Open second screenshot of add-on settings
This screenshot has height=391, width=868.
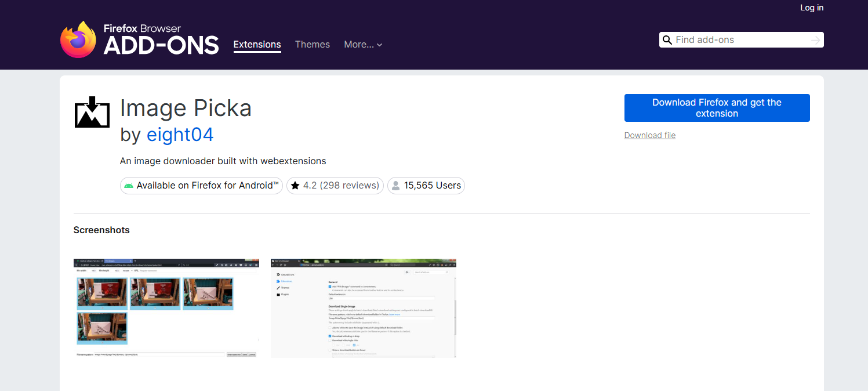pos(364,308)
